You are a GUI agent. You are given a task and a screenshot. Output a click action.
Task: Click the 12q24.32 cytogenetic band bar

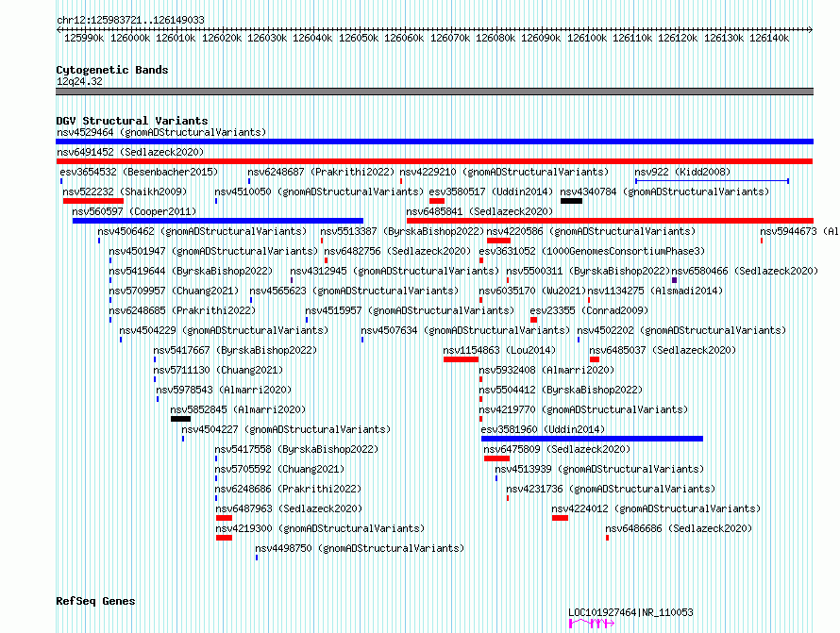434,92
